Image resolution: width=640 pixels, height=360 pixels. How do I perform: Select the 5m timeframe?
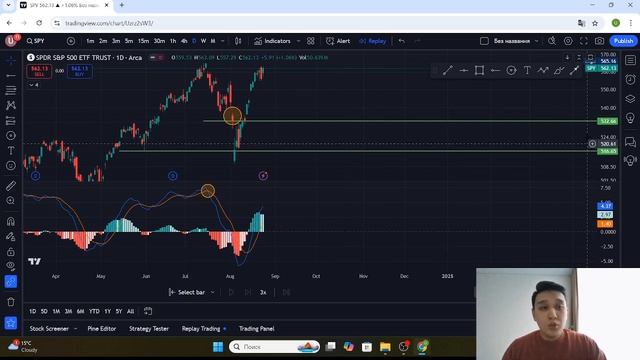[129, 41]
